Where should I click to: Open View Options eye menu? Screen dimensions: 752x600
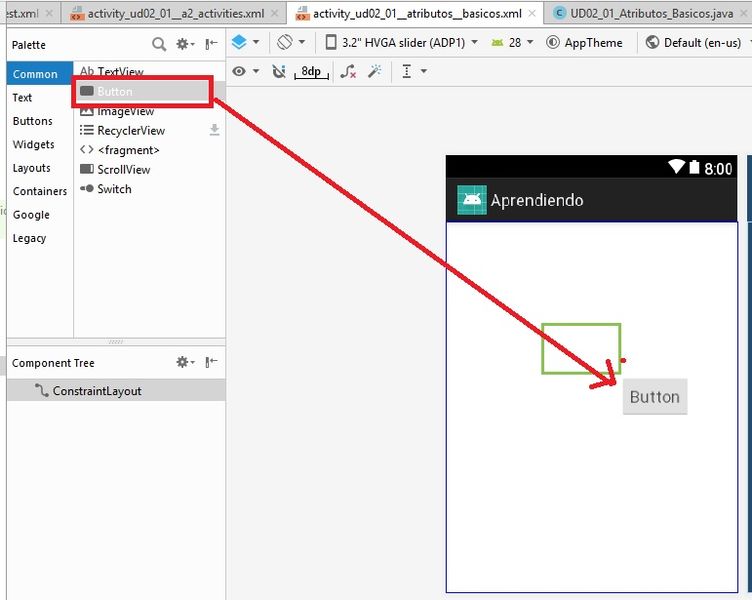(x=246, y=71)
